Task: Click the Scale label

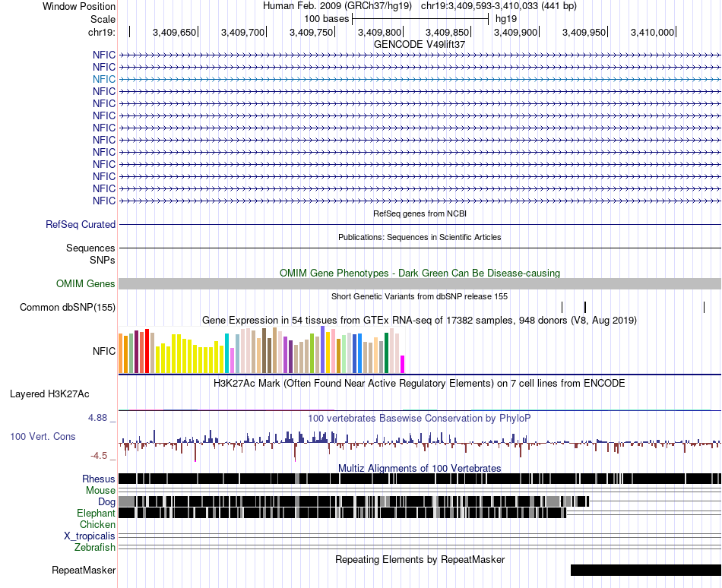Action: pos(103,19)
